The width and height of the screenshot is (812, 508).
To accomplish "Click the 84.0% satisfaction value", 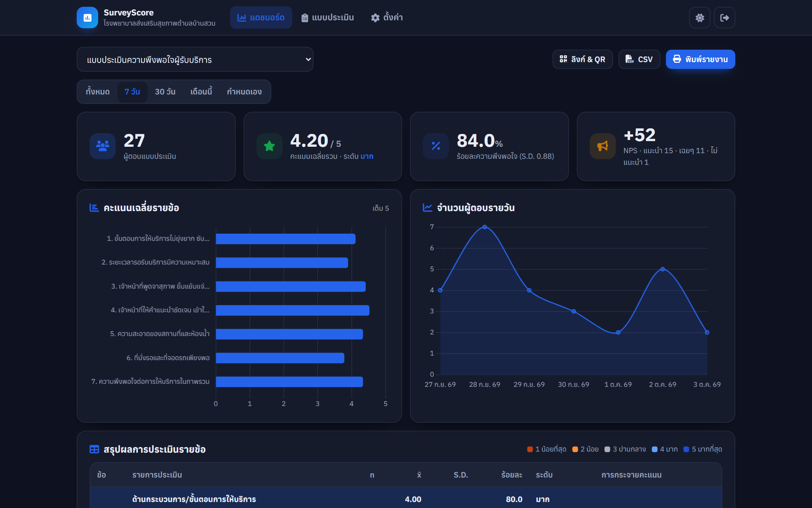I will pyautogui.click(x=479, y=141).
